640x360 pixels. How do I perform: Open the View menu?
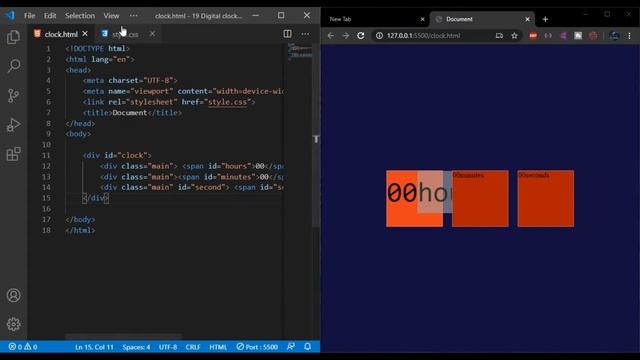pyautogui.click(x=111, y=16)
